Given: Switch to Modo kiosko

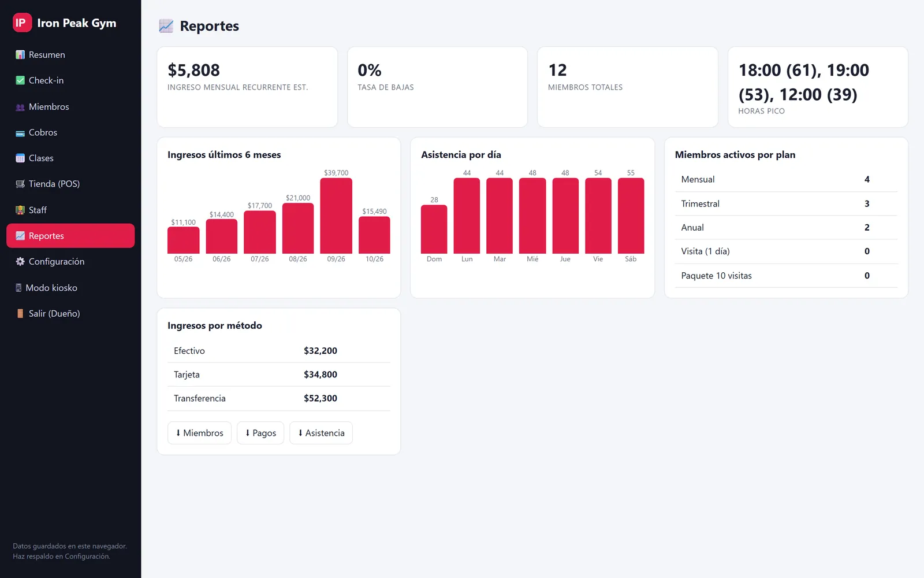Looking at the screenshot, I should pos(70,288).
